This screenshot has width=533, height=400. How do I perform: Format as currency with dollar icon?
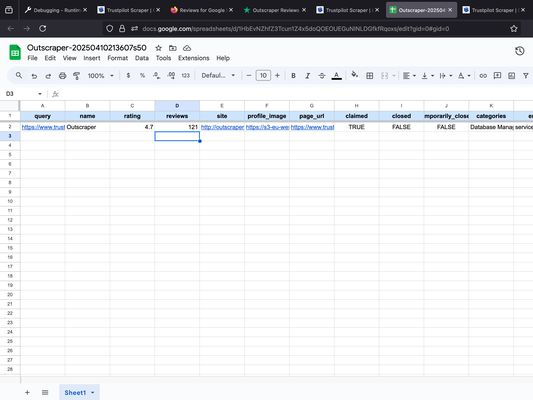coord(128,75)
